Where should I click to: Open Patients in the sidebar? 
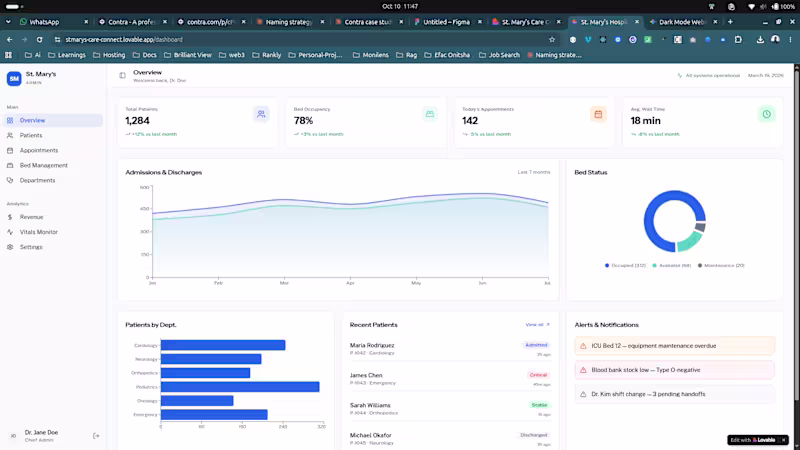(53, 135)
